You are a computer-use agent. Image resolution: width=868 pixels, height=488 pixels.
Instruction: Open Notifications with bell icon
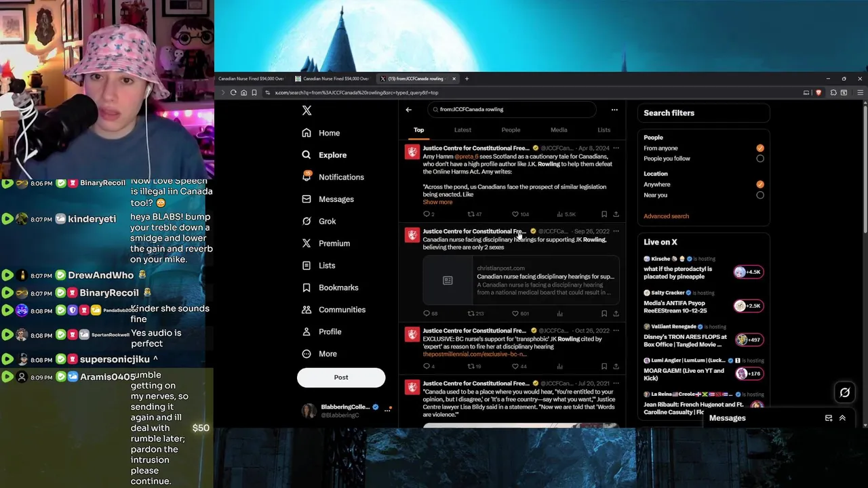pos(333,177)
